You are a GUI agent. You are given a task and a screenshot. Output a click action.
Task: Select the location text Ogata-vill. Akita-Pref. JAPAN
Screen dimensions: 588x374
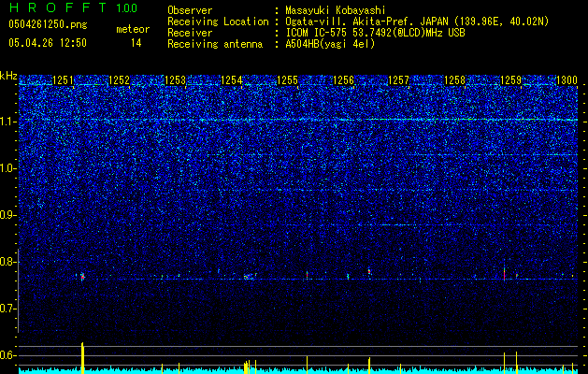point(366,22)
